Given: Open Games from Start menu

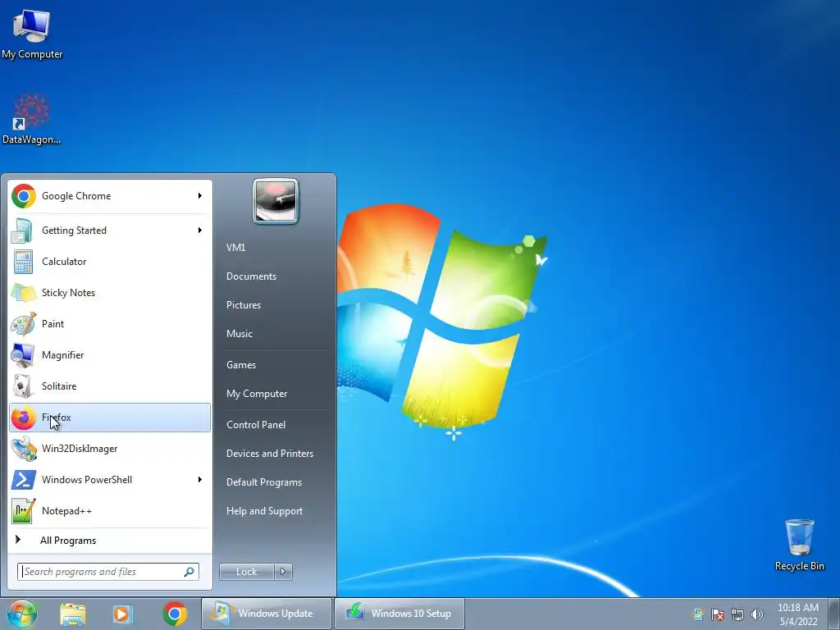Looking at the screenshot, I should 241,365.
